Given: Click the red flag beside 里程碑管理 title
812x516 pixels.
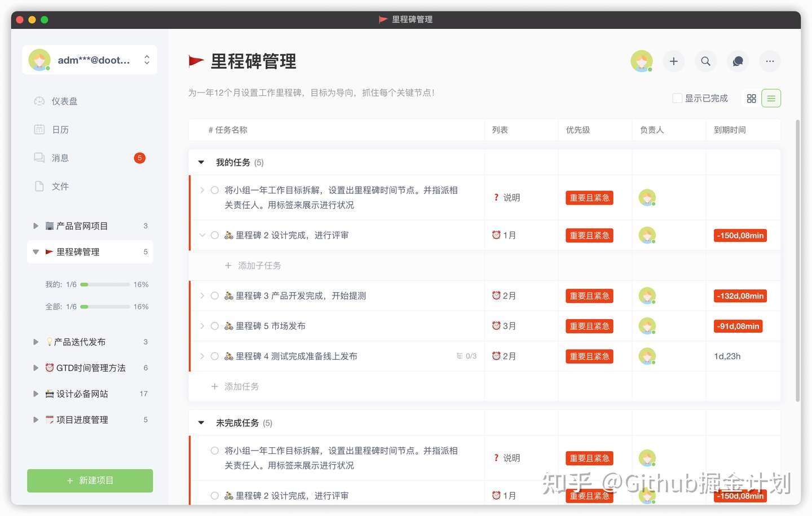Looking at the screenshot, I should click(x=196, y=61).
